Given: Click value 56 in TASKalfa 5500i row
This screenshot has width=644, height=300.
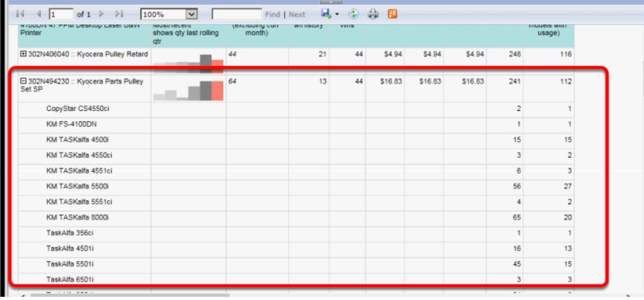Looking at the screenshot, I should [517, 187].
